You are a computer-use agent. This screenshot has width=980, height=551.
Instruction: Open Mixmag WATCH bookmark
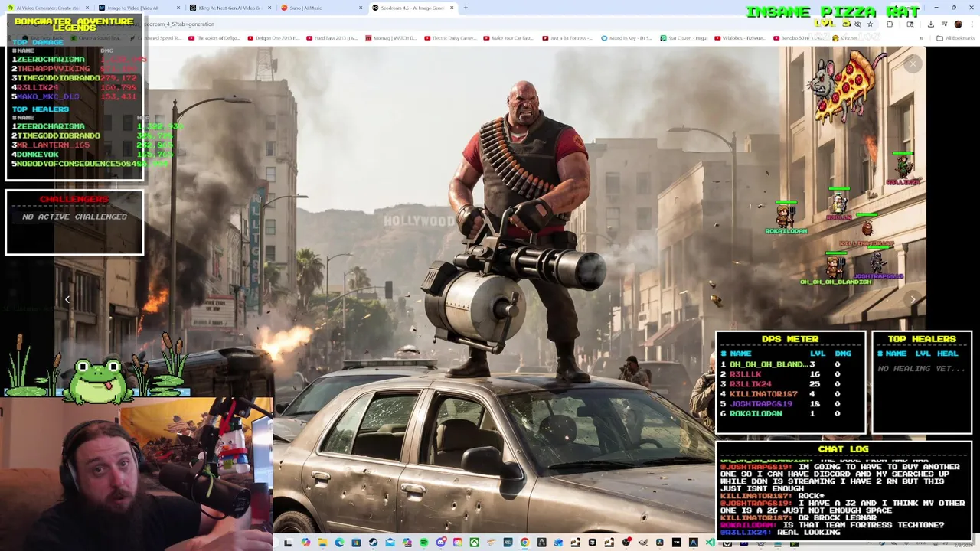[x=393, y=38]
